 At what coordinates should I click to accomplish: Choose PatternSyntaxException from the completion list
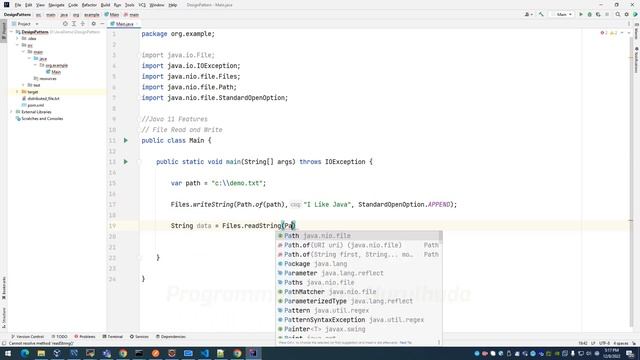tap(359, 320)
